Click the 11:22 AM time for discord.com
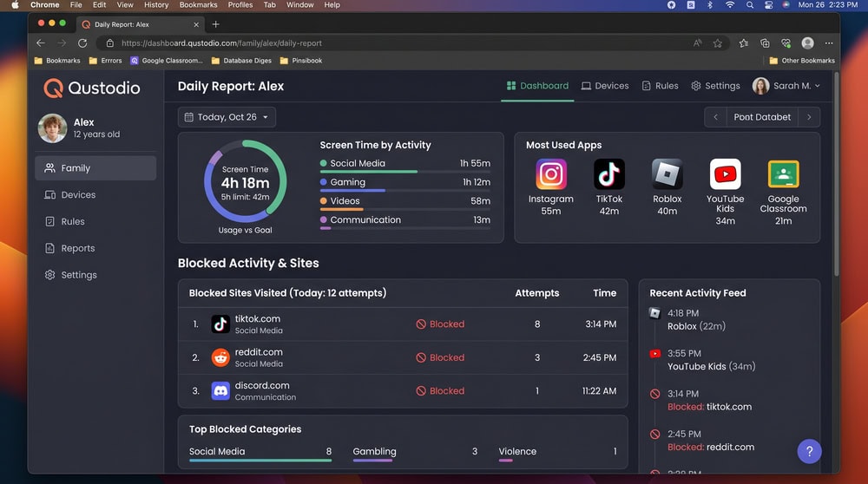 pos(599,390)
